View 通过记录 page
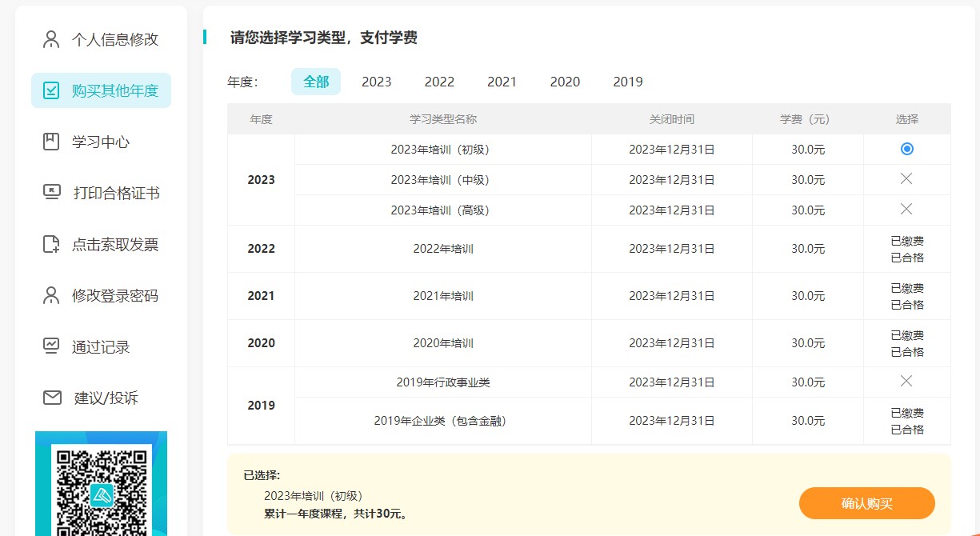Viewport: 980px width, 536px height. (101, 346)
